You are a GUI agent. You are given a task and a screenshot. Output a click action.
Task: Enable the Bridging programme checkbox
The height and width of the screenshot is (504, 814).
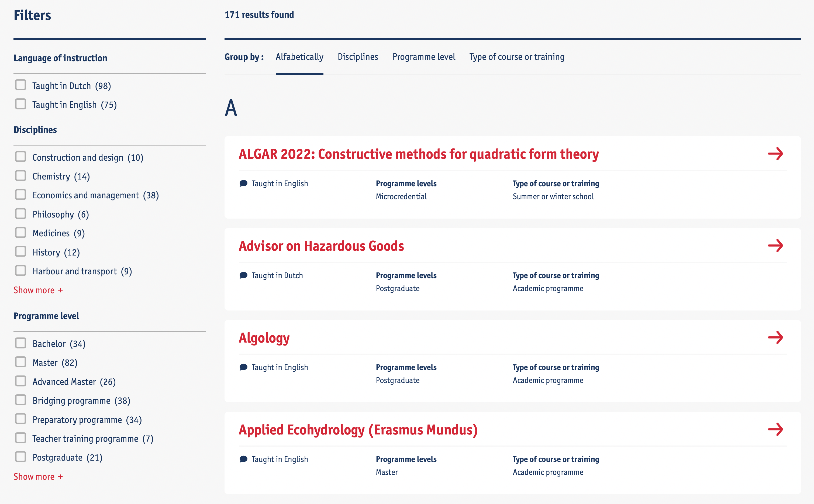click(x=21, y=400)
